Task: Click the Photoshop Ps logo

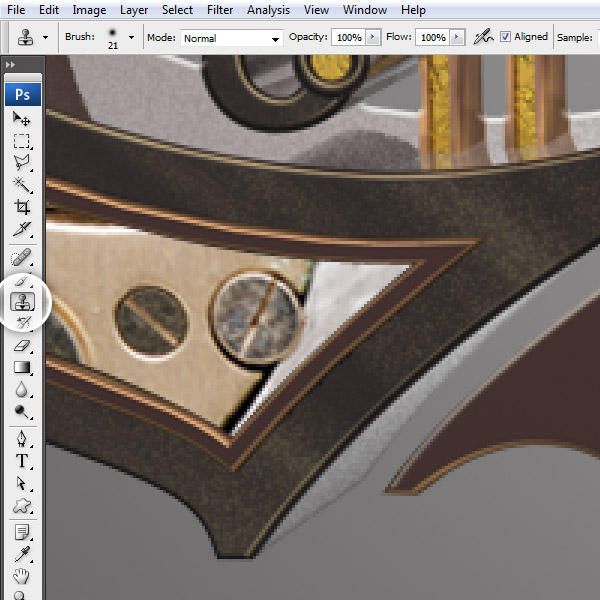Action: pyautogui.click(x=23, y=94)
